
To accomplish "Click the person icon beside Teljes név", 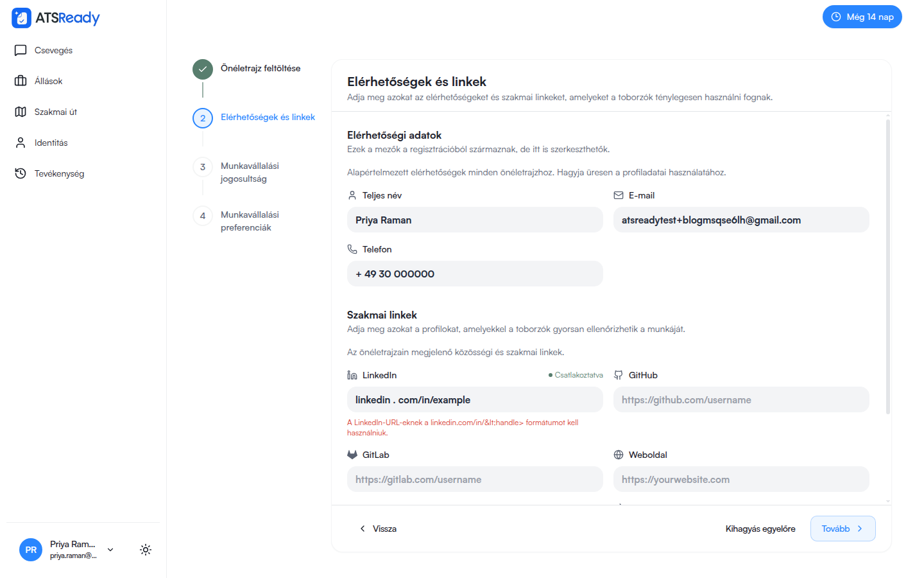I will pos(352,195).
